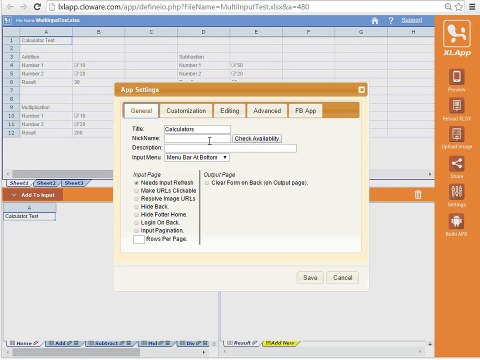Check Hide Footer Home option
The width and height of the screenshot is (480, 360).
coord(136,215)
